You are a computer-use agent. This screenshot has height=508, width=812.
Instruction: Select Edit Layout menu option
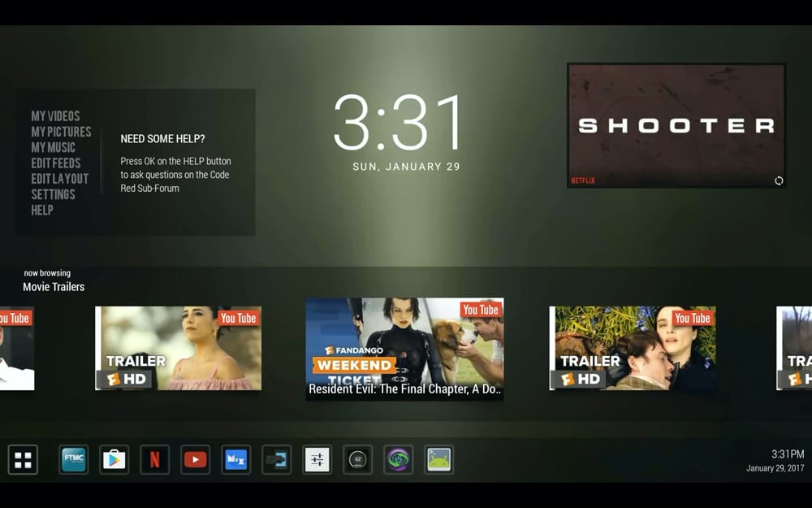click(x=60, y=179)
